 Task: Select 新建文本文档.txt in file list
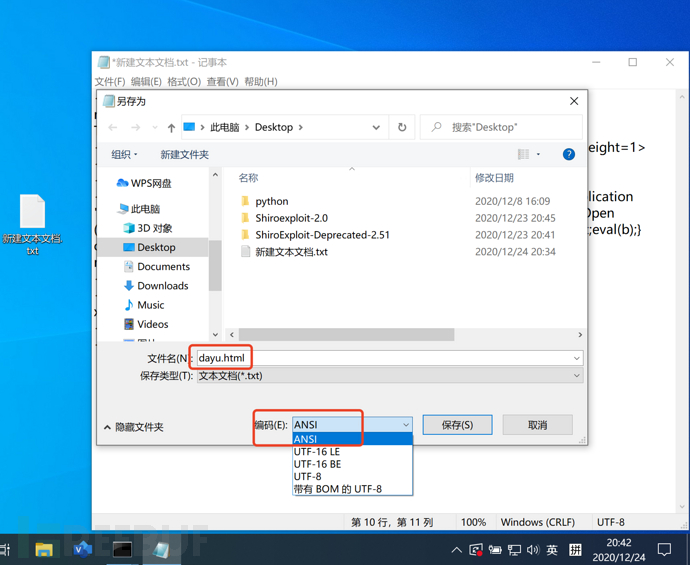point(291,252)
